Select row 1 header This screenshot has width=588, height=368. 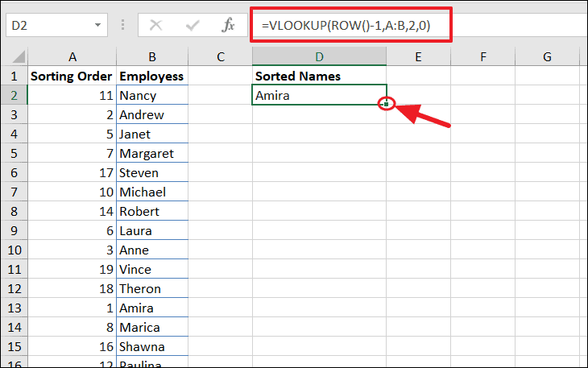pyautogui.click(x=14, y=76)
